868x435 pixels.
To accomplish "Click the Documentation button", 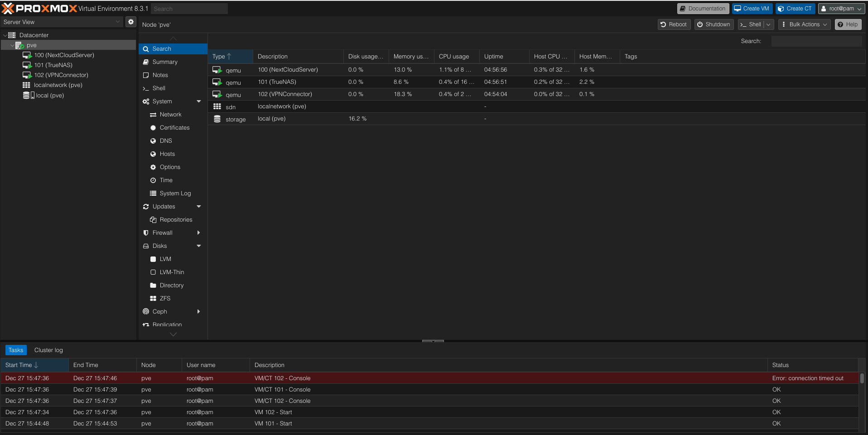I will pos(703,9).
